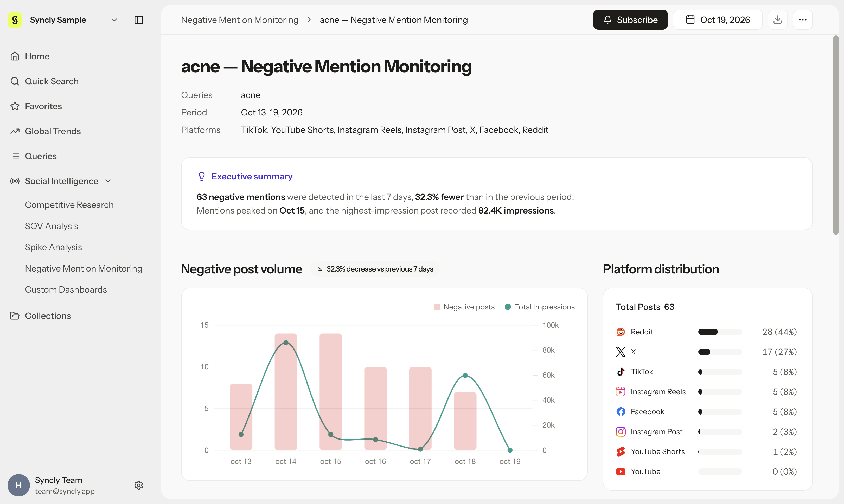Click the H user avatar

19,485
